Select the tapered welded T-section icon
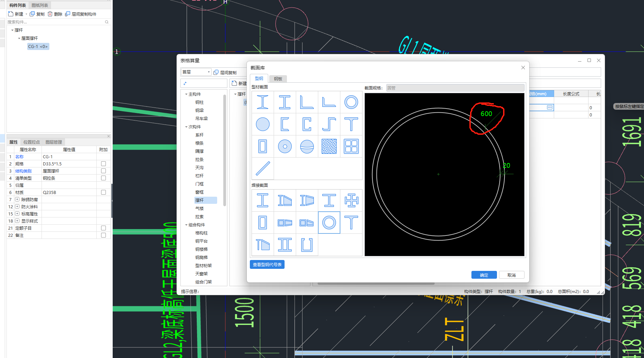644x358 pixels. [x=263, y=245]
